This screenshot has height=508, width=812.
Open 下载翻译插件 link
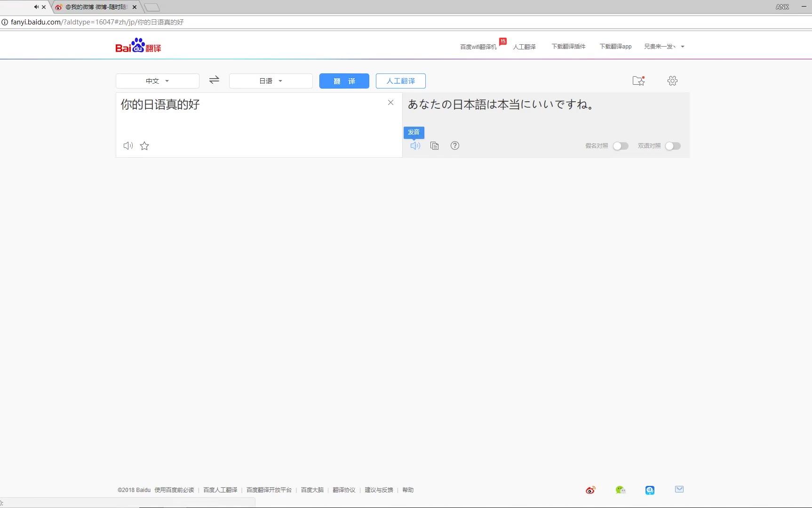click(x=568, y=47)
